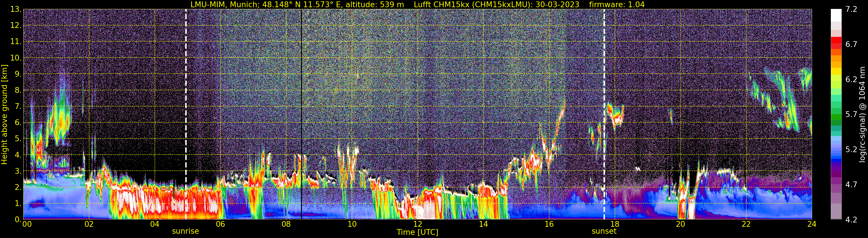Click the white dashed sunset marker line

tap(604, 114)
